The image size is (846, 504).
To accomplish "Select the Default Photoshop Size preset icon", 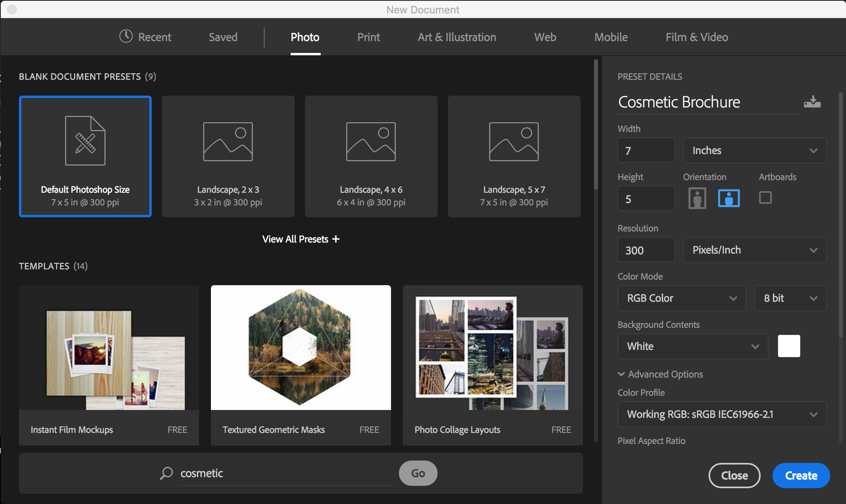I will click(85, 141).
